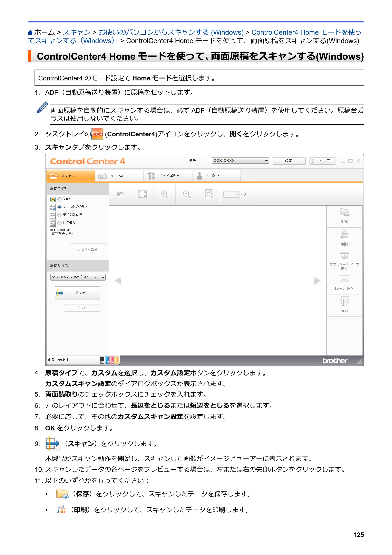Click the 印刷できます status text

pyautogui.click(x=58, y=360)
